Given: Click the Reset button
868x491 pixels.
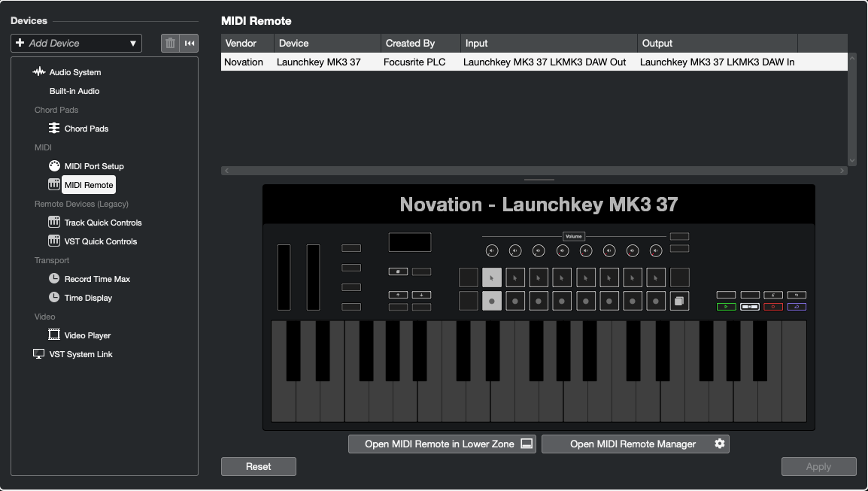Looking at the screenshot, I should point(259,467).
